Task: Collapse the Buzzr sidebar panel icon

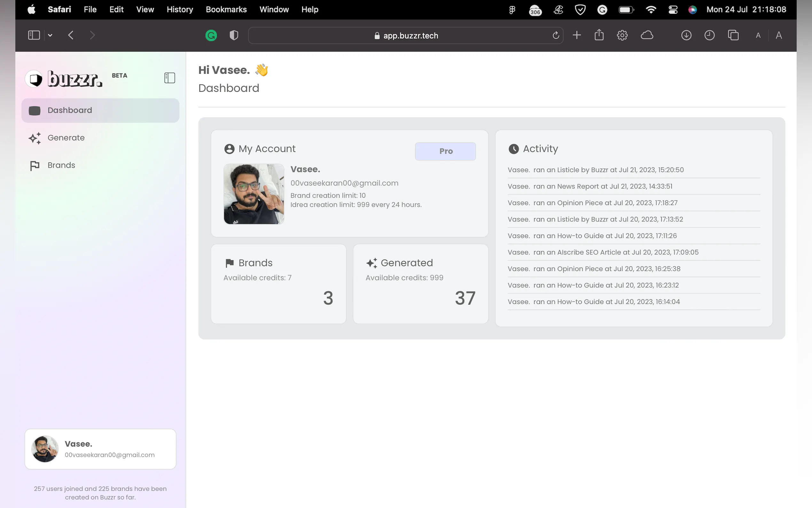Action: click(x=169, y=78)
